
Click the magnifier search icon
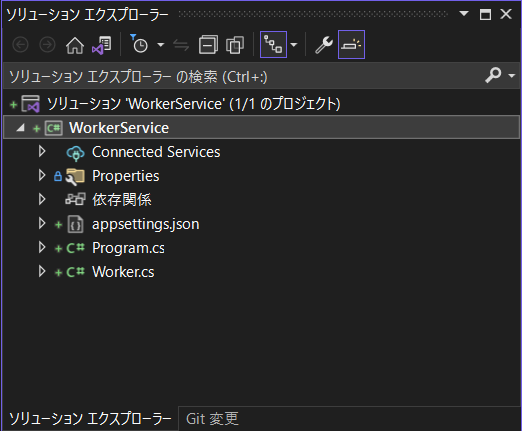pos(493,75)
